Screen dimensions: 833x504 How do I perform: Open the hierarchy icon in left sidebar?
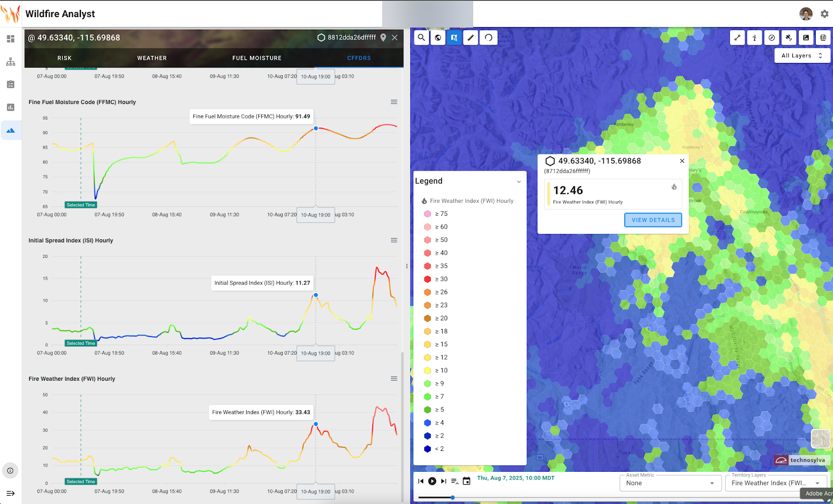pyautogui.click(x=10, y=62)
